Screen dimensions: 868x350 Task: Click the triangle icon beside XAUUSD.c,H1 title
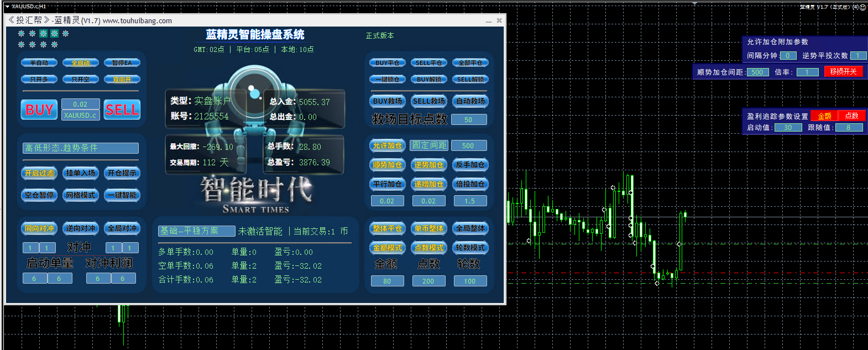point(7,7)
